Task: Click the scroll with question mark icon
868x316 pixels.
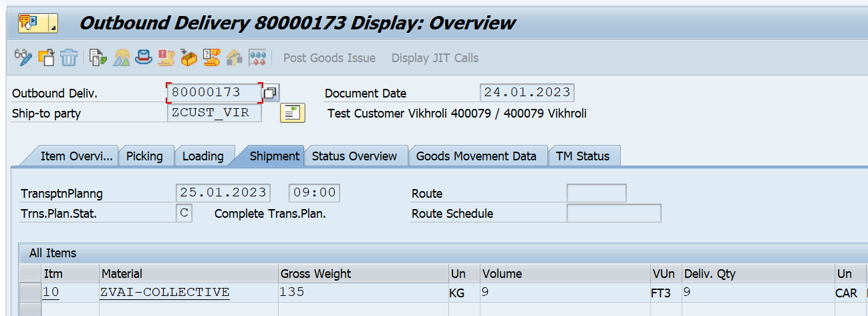Action: tap(212, 57)
